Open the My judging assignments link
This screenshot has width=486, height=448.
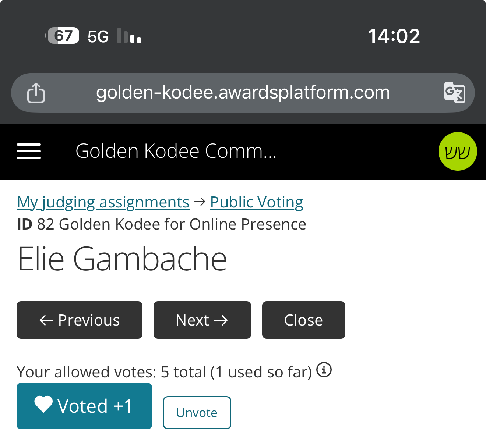click(103, 202)
